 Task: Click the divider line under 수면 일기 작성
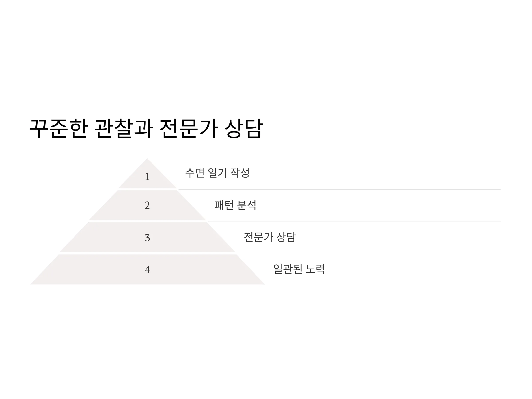(x=340, y=189)
